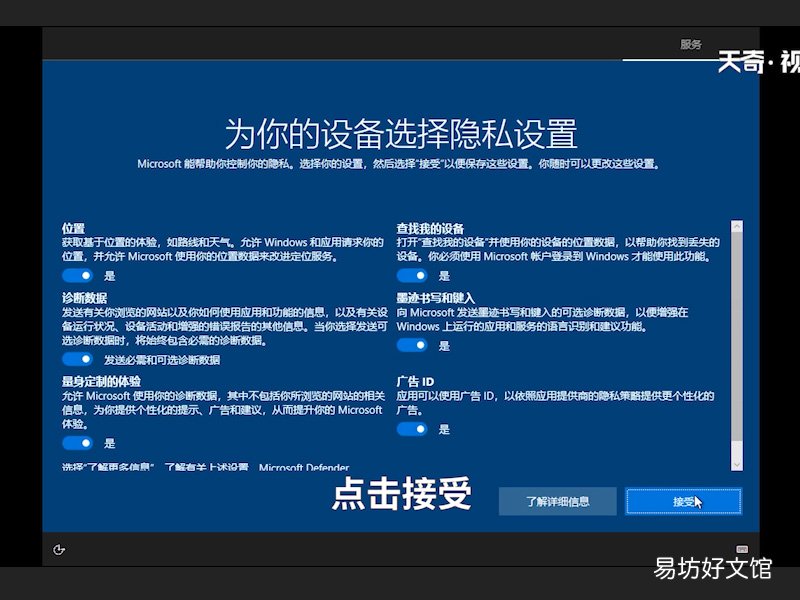Click the 广告 ID heading text
The width and height of the screenshot is (800, 600).
[415, 381]
